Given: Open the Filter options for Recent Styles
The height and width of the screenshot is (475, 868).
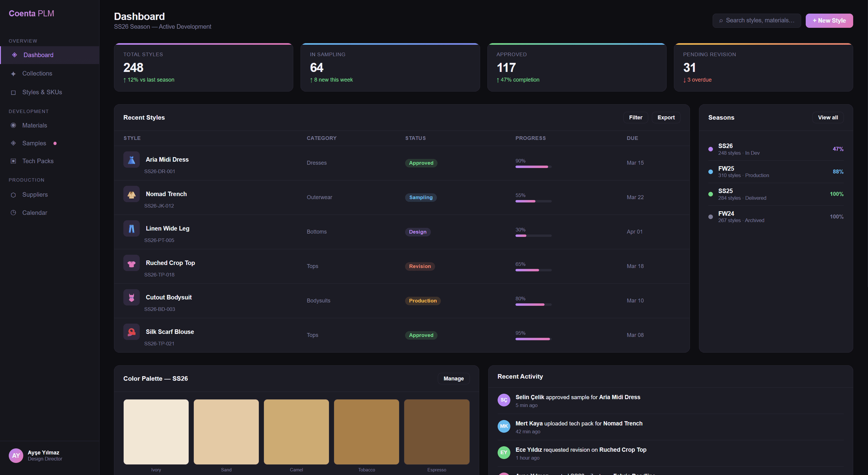Looking at the screenshot, I should tap(635, 118).
